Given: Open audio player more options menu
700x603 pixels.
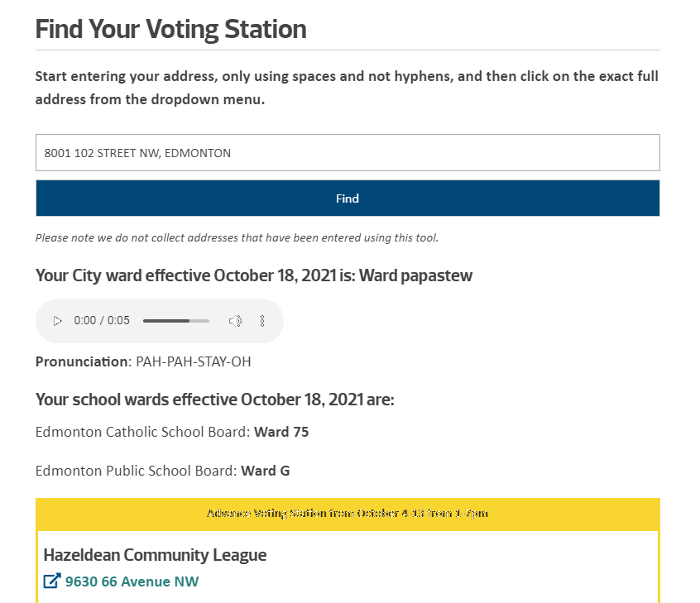Looking at the screenshot, I should (x=262, y=321).
